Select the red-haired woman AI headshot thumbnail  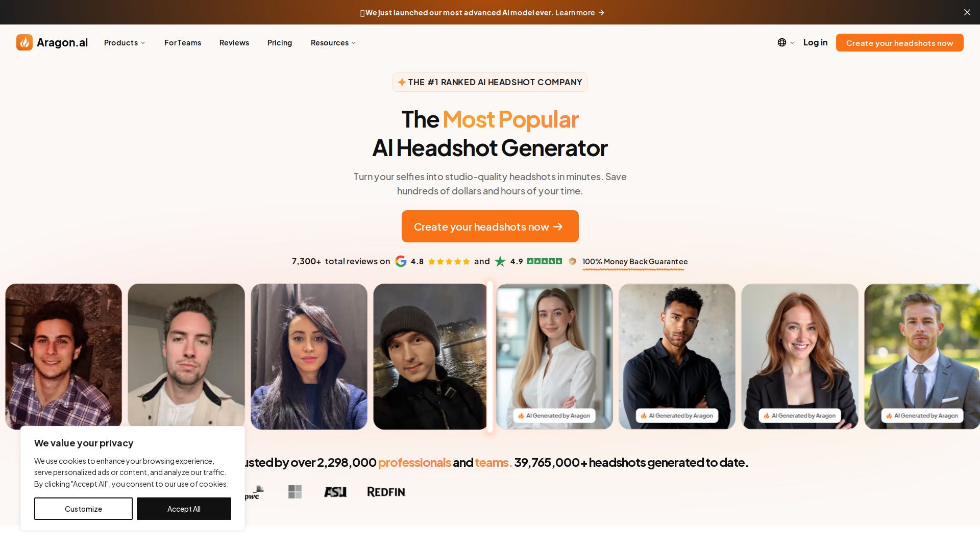point(800,356)
